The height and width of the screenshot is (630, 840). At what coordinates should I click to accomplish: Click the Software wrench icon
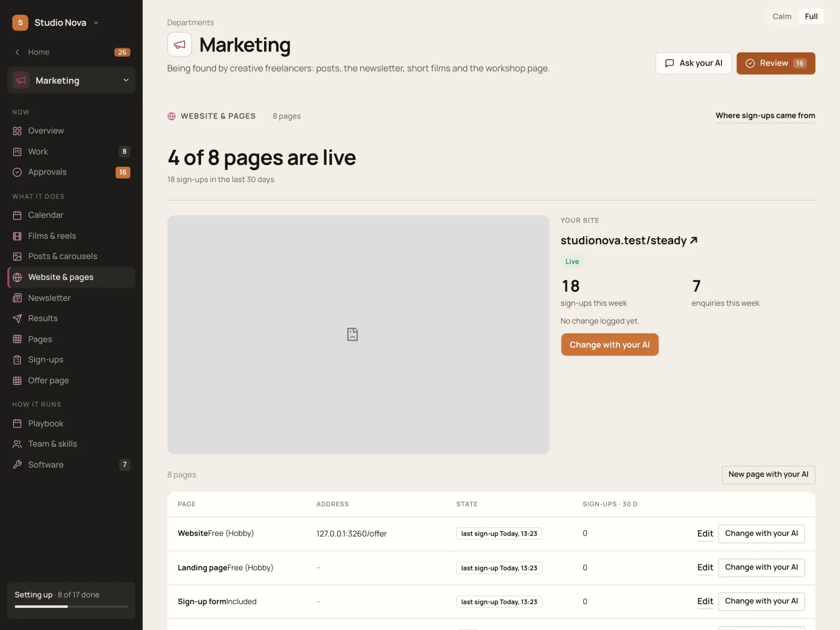(x=17, y=465)
